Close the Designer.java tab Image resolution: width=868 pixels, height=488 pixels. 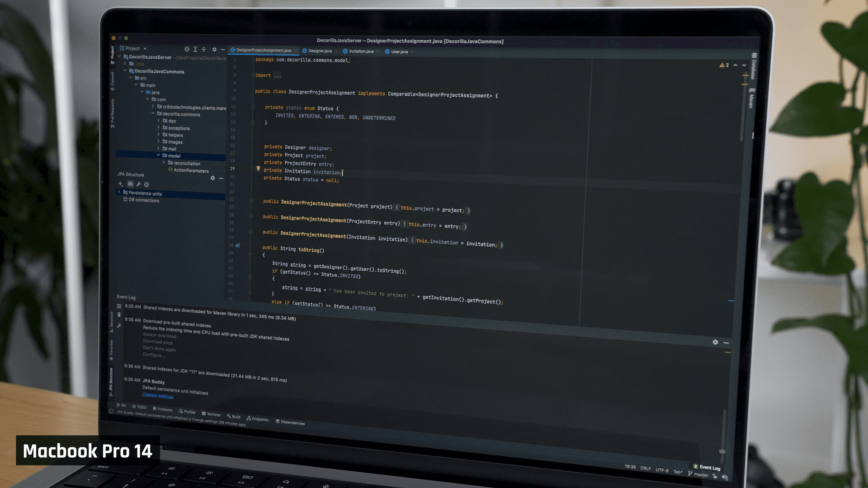[x=336, y=51]
